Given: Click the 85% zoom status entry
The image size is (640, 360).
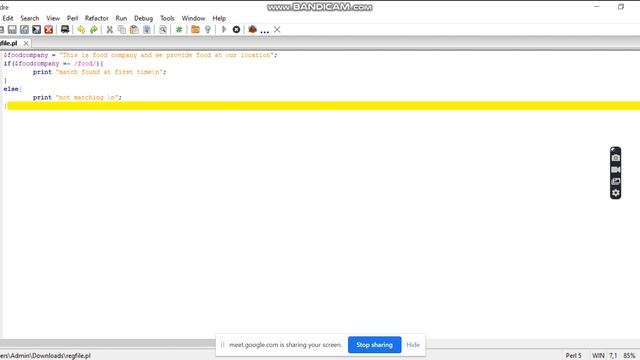Looking at the screenshot, I should (629, 356).
